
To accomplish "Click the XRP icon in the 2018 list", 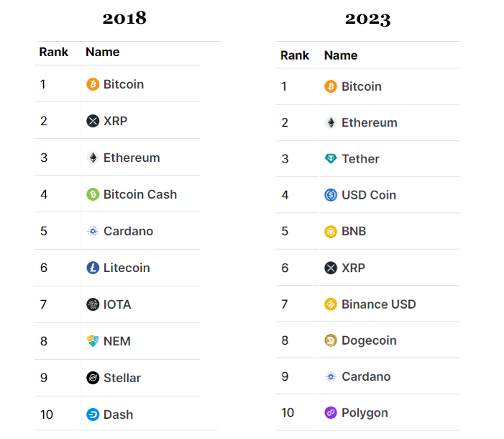I will [93, 121].
